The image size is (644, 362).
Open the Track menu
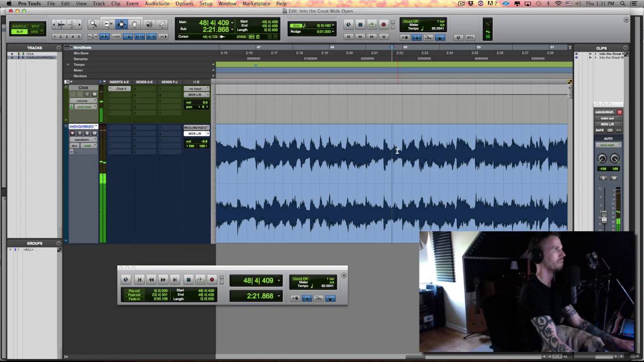click(99, 4)
